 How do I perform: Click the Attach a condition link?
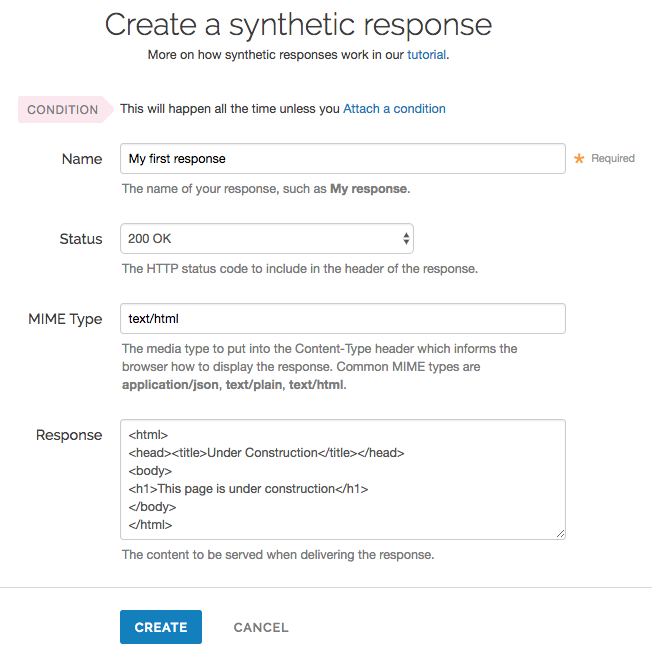394,109
